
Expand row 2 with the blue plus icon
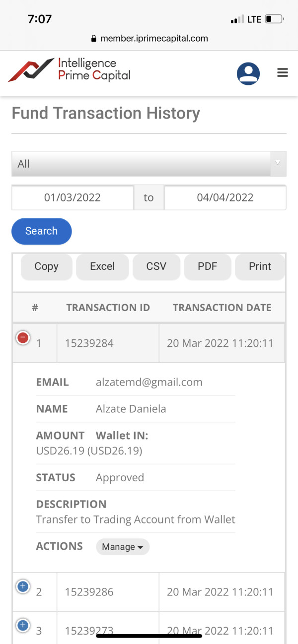[x=23, y=587]
